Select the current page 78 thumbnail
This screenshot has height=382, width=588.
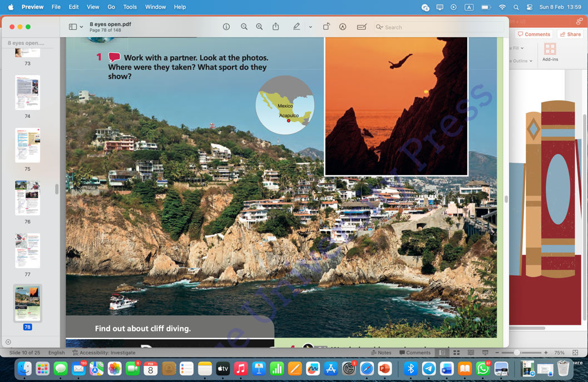click(27, 303)
